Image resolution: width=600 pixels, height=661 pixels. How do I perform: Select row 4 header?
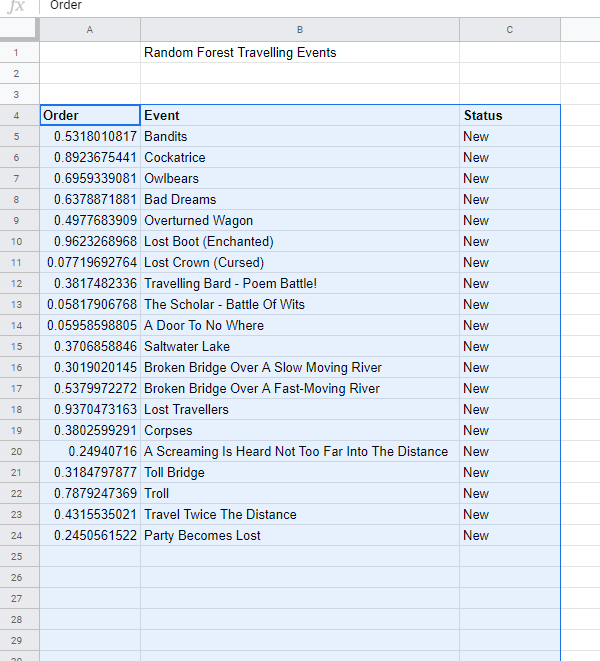coord(16,116)
